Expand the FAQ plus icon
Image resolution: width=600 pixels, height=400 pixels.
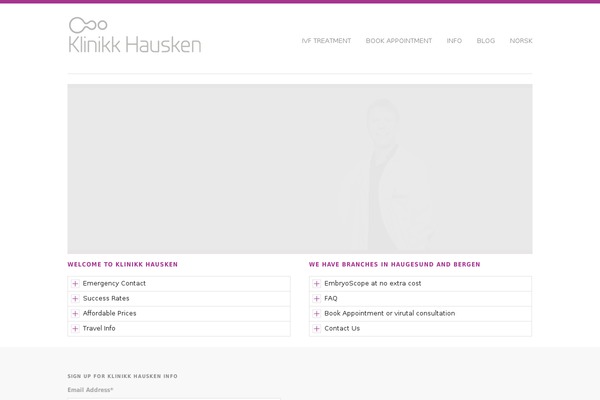click(316, 299)
